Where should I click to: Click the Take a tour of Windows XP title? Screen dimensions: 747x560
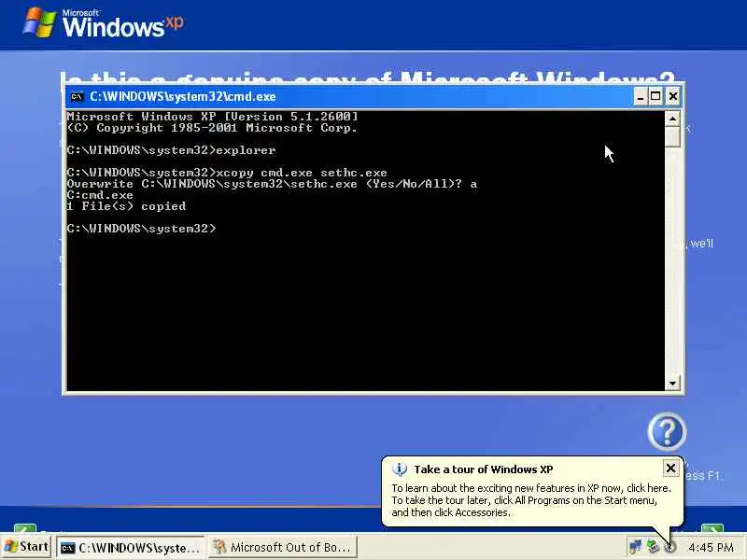(483, 469)
